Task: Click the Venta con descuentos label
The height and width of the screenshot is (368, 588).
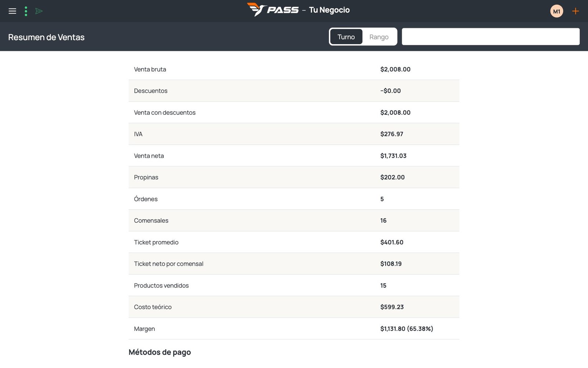Action: (x=165, y=113)
